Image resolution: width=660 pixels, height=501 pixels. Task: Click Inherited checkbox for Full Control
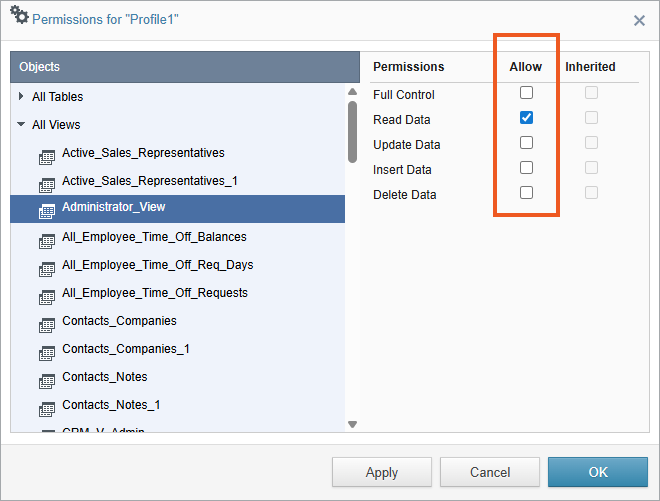[591, 93]
